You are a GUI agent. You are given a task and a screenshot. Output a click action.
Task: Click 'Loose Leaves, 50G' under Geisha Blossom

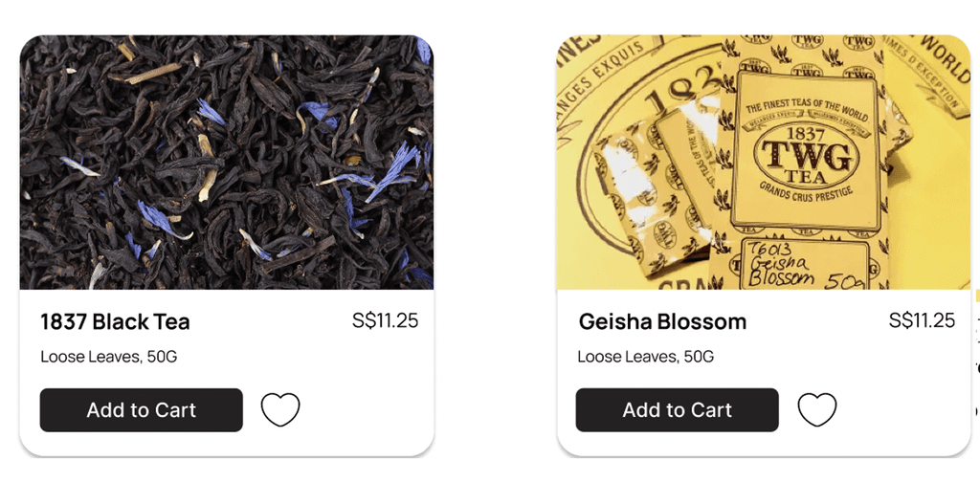[x=646, y=357]
